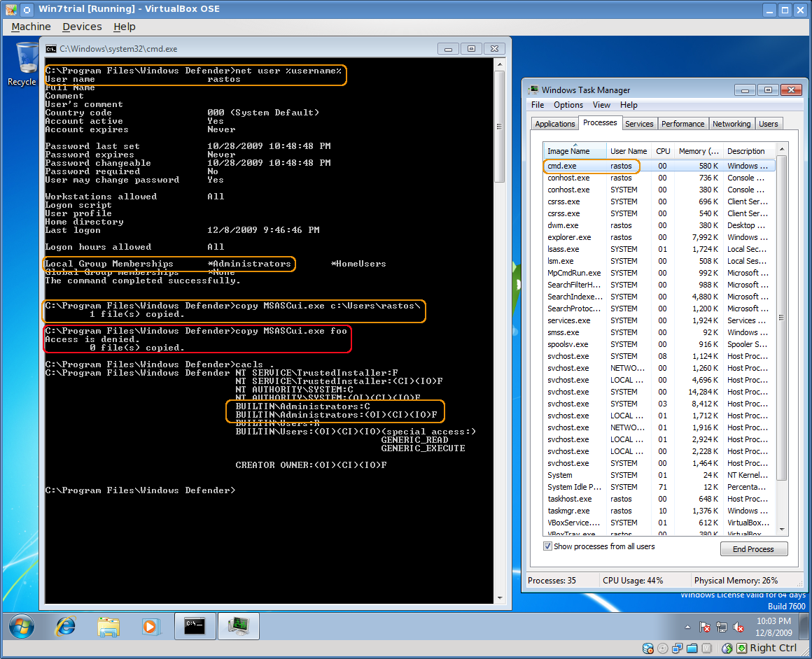Click the Windows Task Manager title bar icon

[533, 90]
